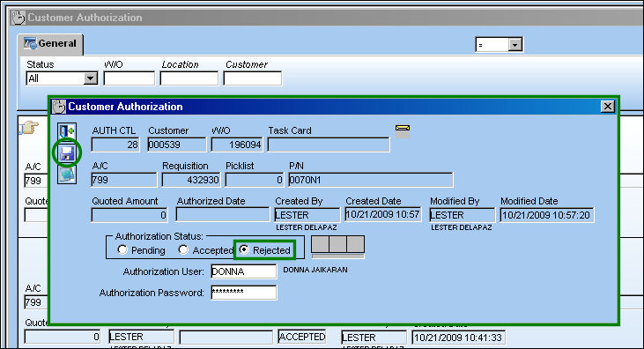Click the P/N field showing 0070N1
This screenshot has height=349, width=644.
(371, 180)
